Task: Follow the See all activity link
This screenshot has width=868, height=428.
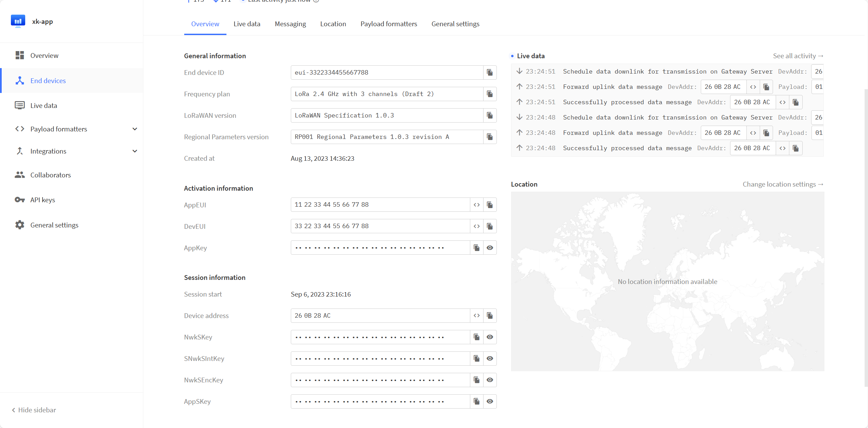Action: point(798,56)
